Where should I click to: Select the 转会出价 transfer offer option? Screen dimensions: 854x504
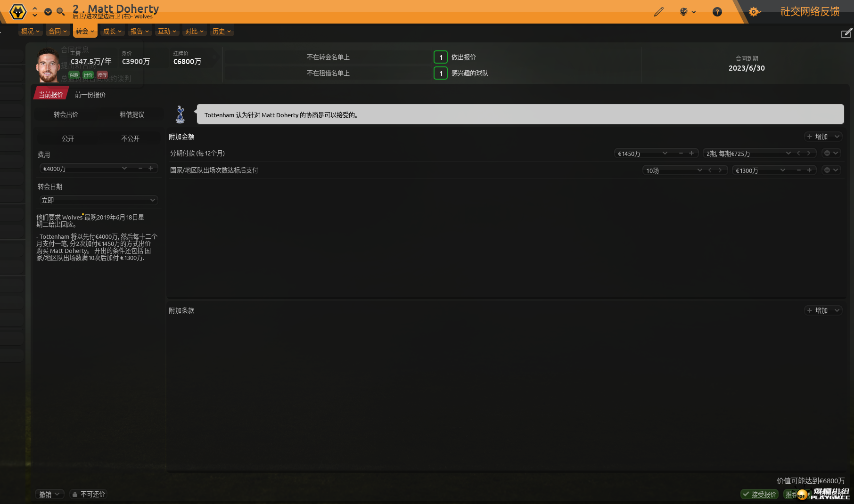tap(66, 114)
